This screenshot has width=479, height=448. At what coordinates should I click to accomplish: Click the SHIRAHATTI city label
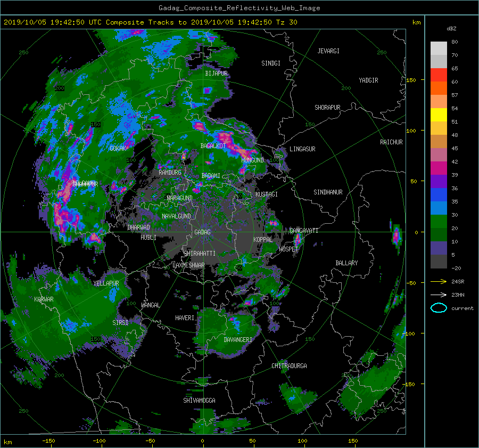point(200,254)
